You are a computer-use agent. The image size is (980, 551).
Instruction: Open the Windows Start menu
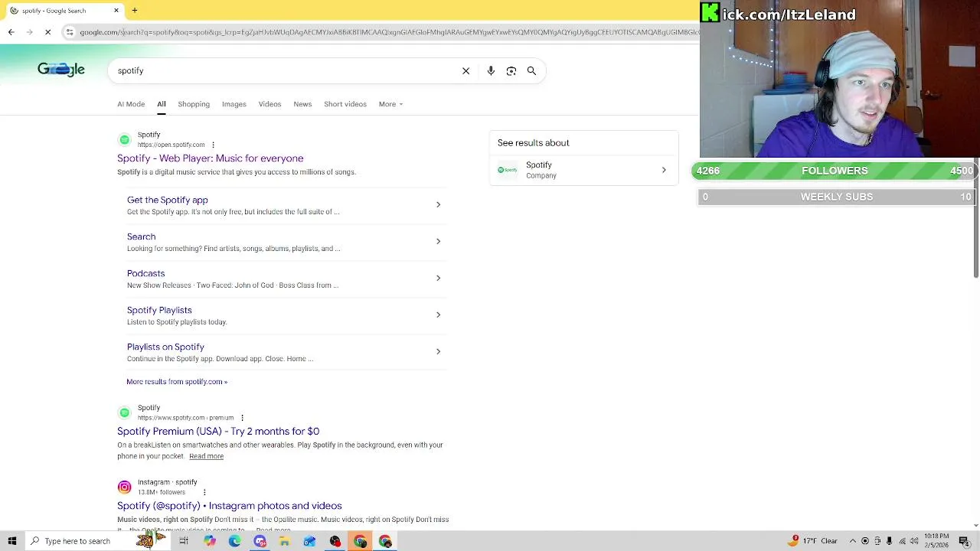pyautogui.click(x=12, y=541)
